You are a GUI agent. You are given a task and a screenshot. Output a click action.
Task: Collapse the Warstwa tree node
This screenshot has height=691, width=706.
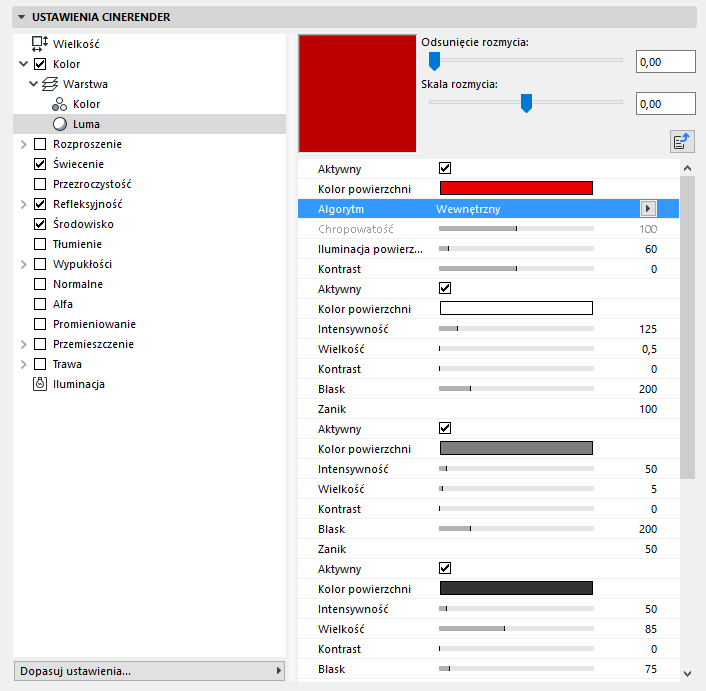33,84
